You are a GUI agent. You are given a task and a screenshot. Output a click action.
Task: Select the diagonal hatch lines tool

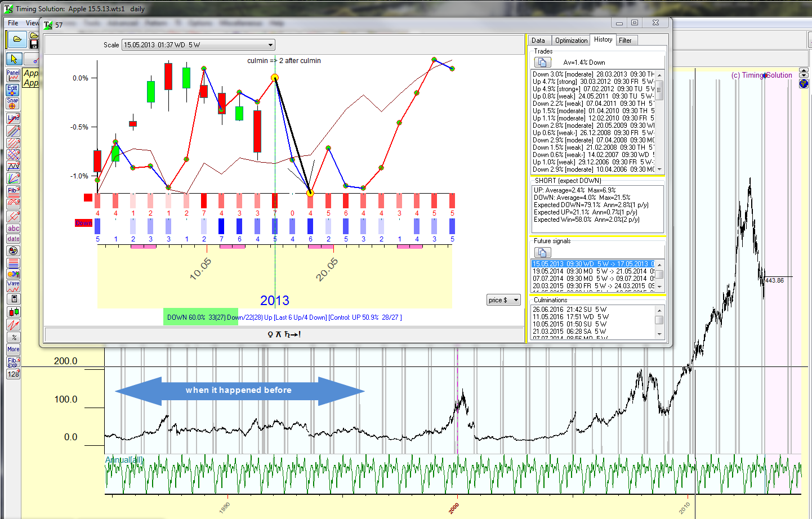[x=13, y=142]
